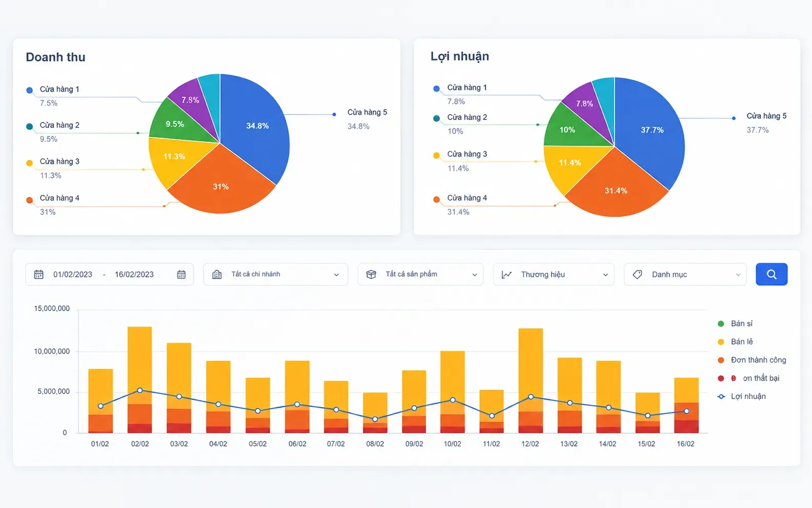Click teal dot of Cửa hàng 2 in Doanh thu

pos(29,126)
